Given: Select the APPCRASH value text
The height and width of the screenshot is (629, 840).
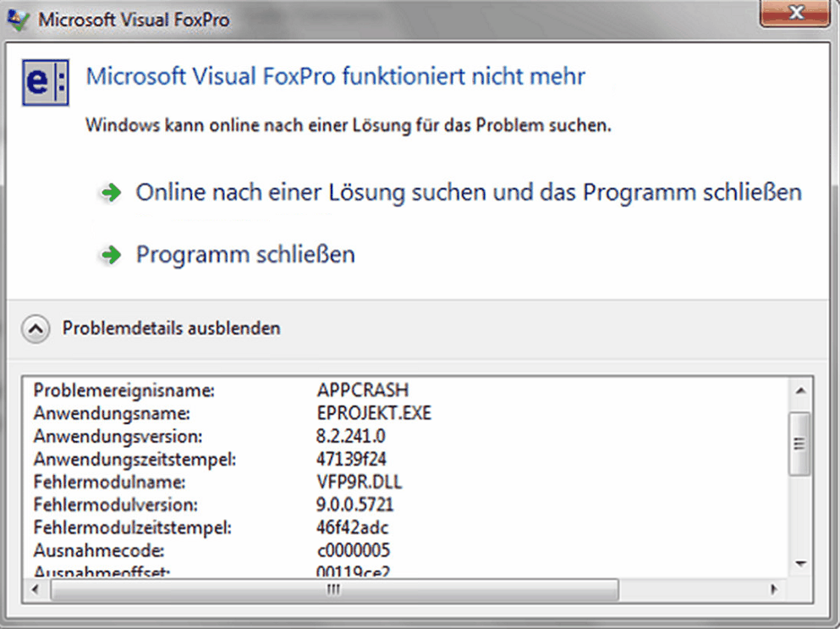Looking at the screenshot, I should click(x=363, y=389).
